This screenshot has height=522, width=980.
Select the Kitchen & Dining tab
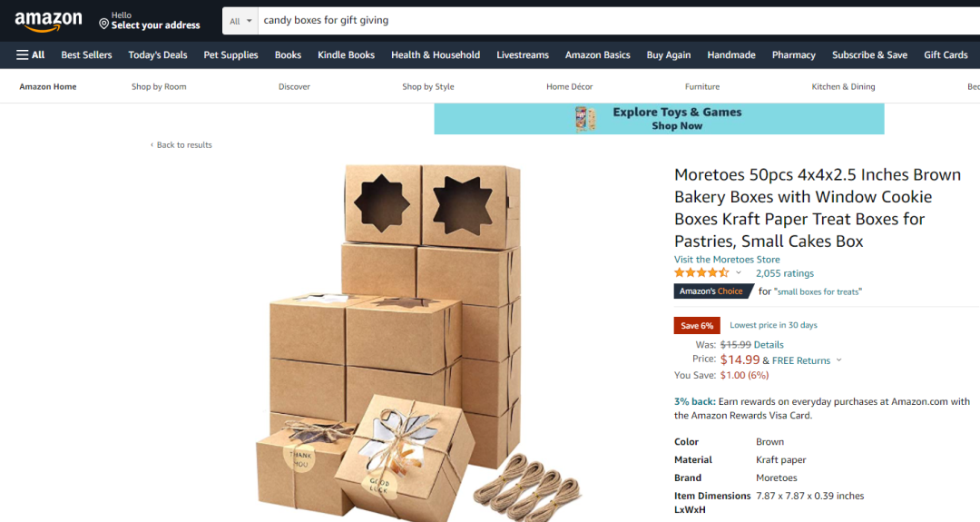[843, 87]
